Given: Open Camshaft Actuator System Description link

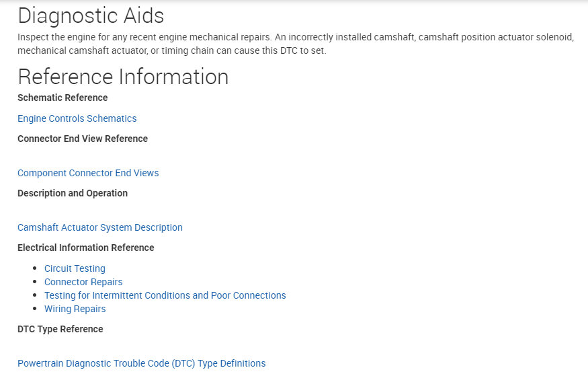Looking at the screenshot, I should (x=99, y=227).
